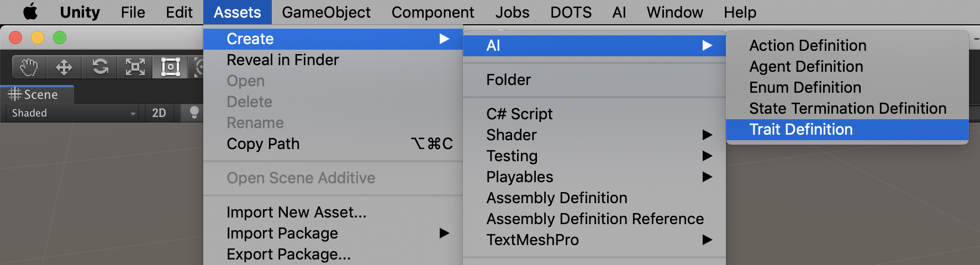Expand the TextMeshPro submenu
980x265 pixels.
click(x=594, y=240)
